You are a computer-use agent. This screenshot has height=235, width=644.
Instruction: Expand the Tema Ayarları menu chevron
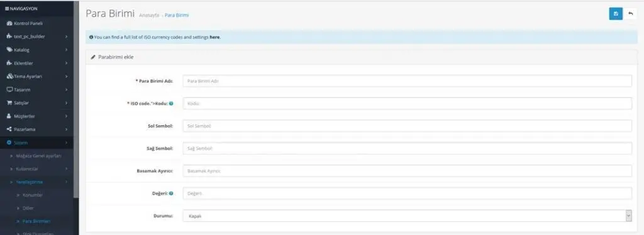(x=66, y=76)
